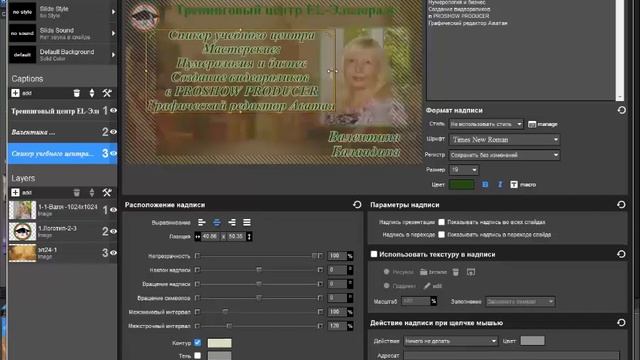Image resolution: width=640 pixels, height=360 pixels.
Task: Select layer 1.Логотип-2-3
Action: pos(62,231)
